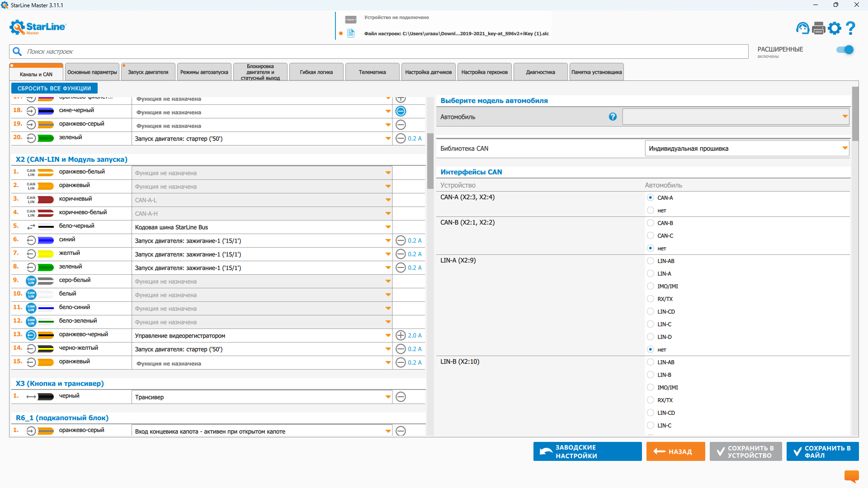Click plus polarity icon on оранжево-черный row

point(401,335)
